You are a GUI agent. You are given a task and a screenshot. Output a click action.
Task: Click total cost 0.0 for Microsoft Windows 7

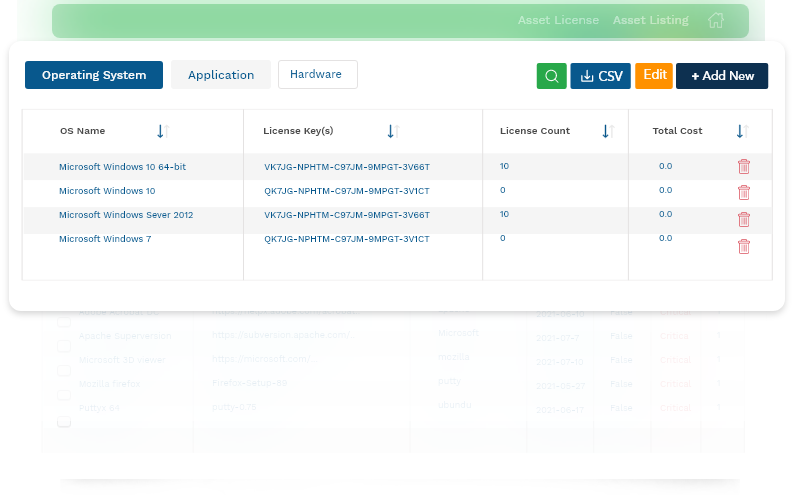click(x=665, y=238)
